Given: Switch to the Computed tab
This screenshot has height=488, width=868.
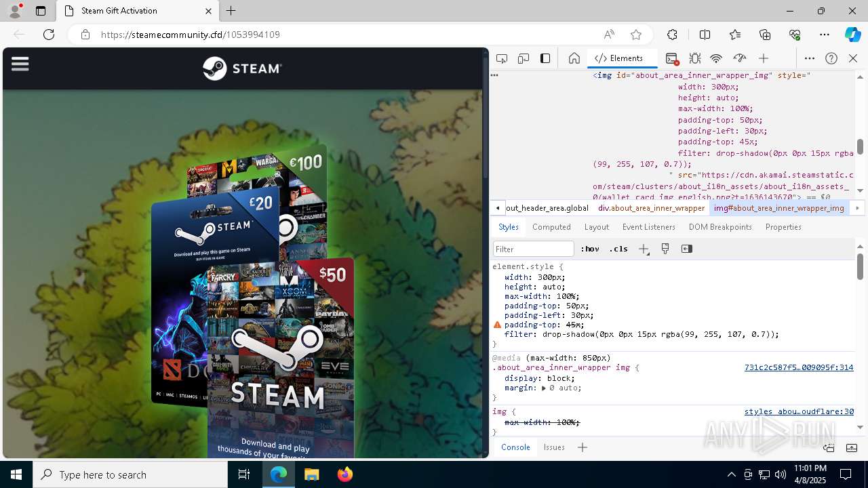Looking at the screenshot, I should (551, 227).
